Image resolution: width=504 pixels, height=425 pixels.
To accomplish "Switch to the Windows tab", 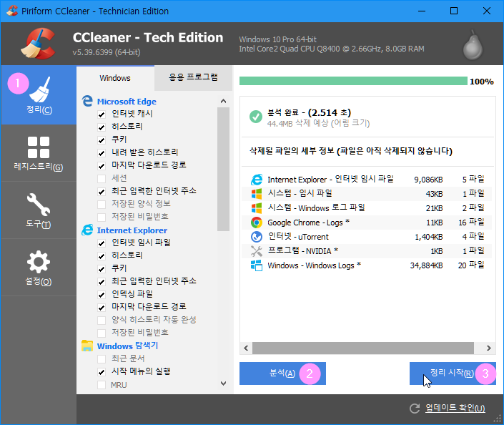I will [x=115, y=78].
